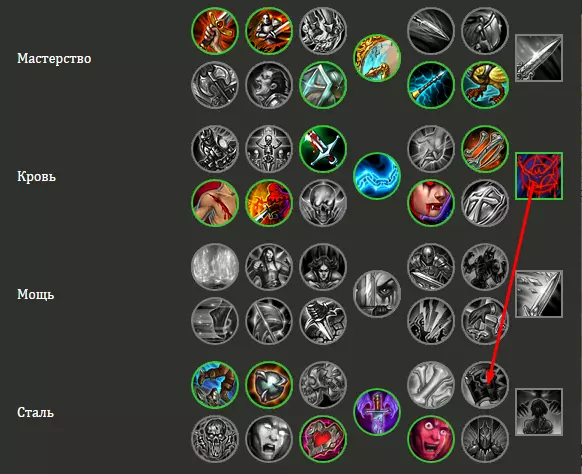Select the golden mirror center Мастерство talent
582x474 pixels.
pyautogui.click(x=377, y=58)
